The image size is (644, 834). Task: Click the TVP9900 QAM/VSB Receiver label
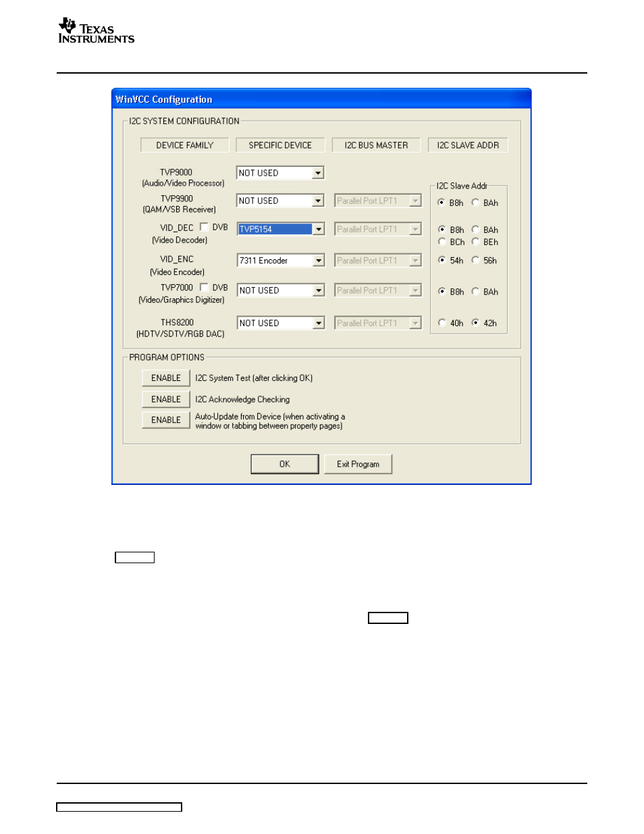[179, 204]
